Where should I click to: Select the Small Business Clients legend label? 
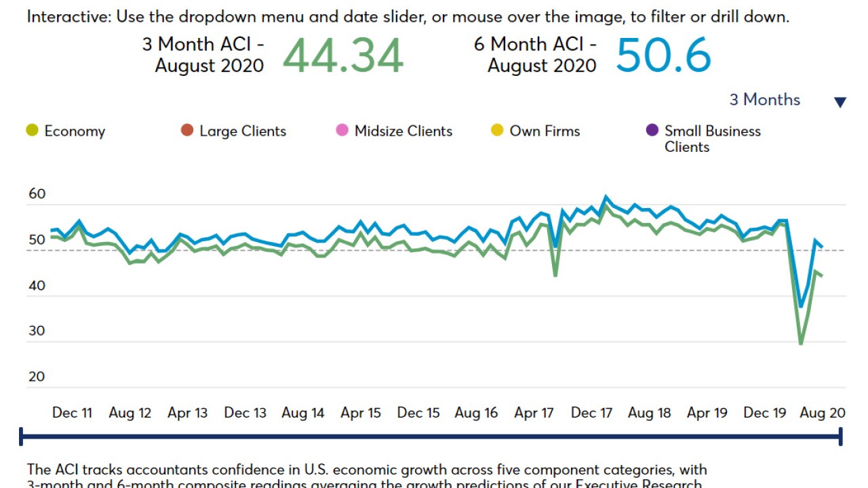(712, 139)
